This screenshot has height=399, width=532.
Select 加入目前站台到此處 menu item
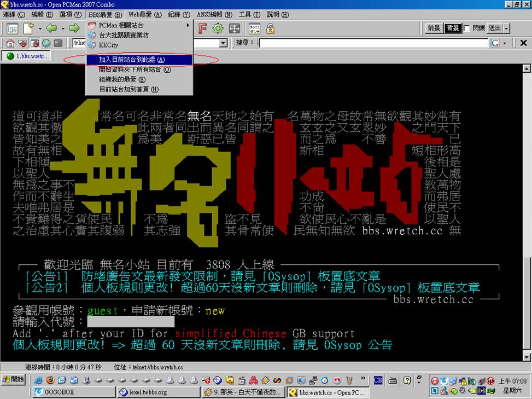tap(131, 60)
